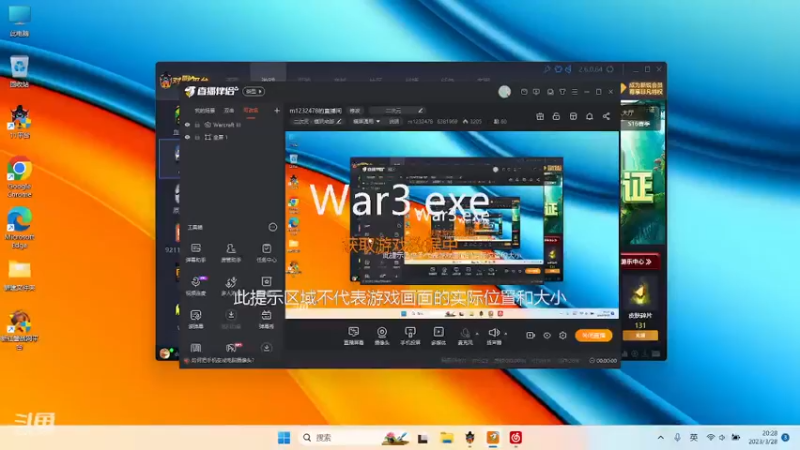Select the 全屏1 source row
Screen dimensions: 800x450
(232, 137)
